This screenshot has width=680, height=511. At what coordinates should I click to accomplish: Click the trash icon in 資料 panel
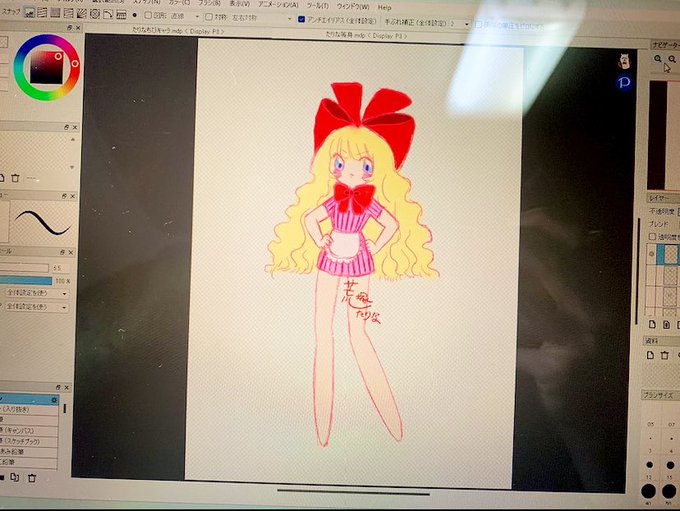point(664,356)
